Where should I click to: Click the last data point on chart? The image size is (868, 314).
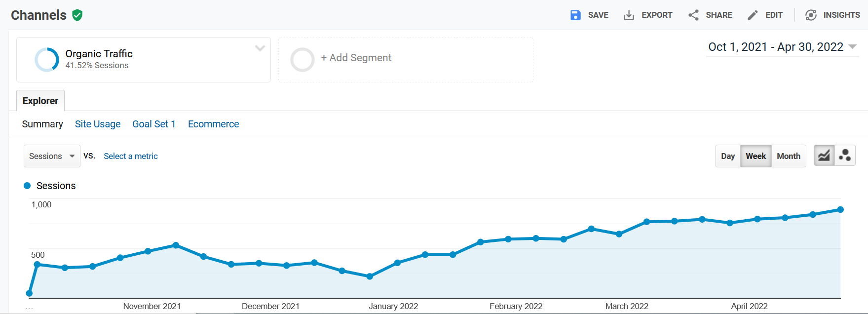(840, 210)
